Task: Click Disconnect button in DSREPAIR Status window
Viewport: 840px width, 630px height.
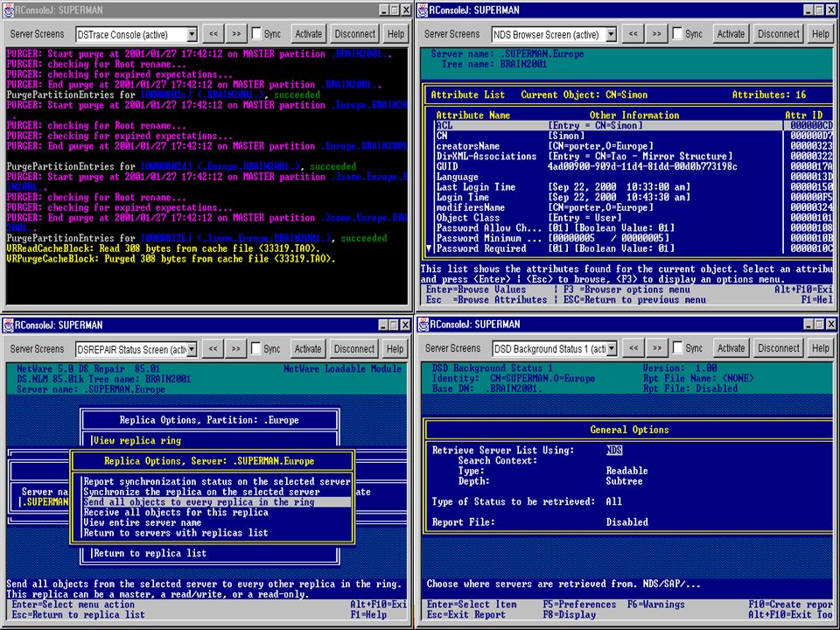Action: (354, 349)
